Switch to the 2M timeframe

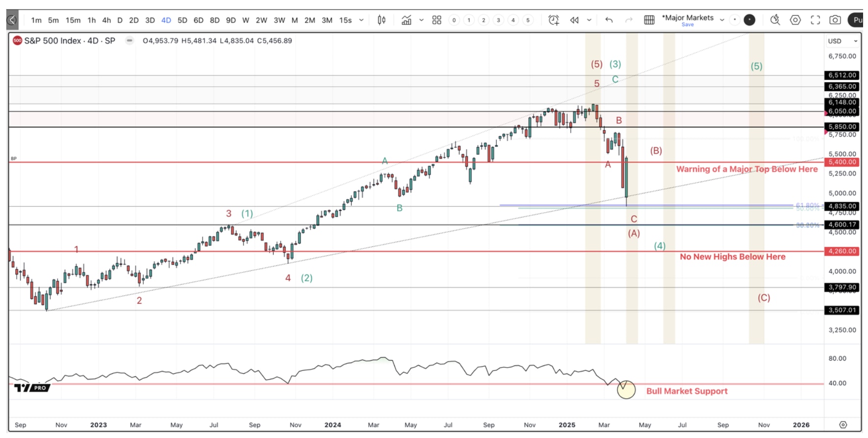[x=310, y=20]
